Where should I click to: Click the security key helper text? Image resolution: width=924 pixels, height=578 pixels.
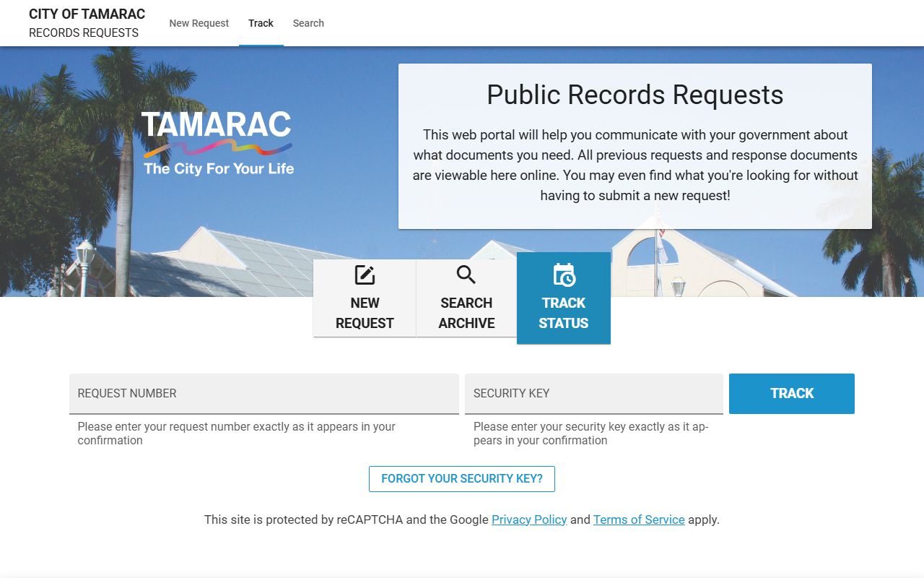[x=591, y=433]
